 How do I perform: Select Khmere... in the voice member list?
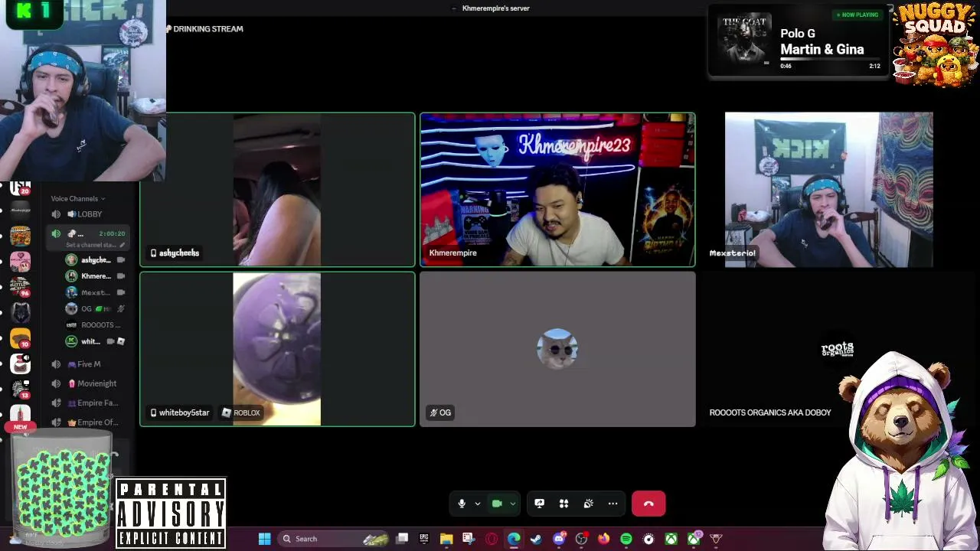tap(95, 276)
